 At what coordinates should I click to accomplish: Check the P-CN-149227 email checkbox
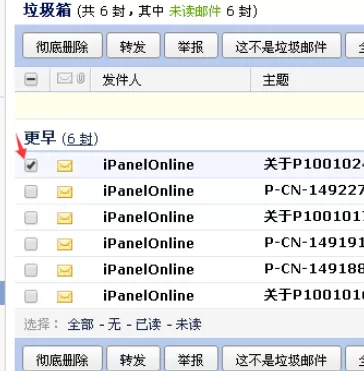coord(31,191)
